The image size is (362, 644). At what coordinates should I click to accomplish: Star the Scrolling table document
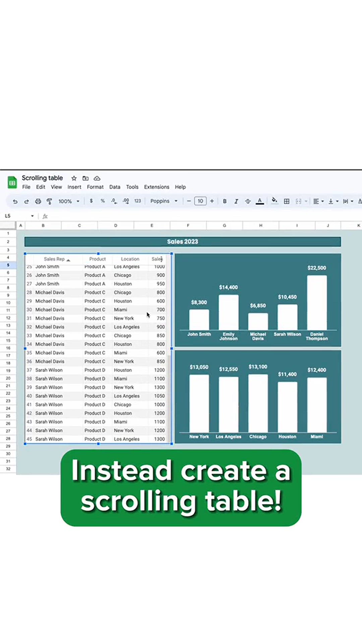74,178
